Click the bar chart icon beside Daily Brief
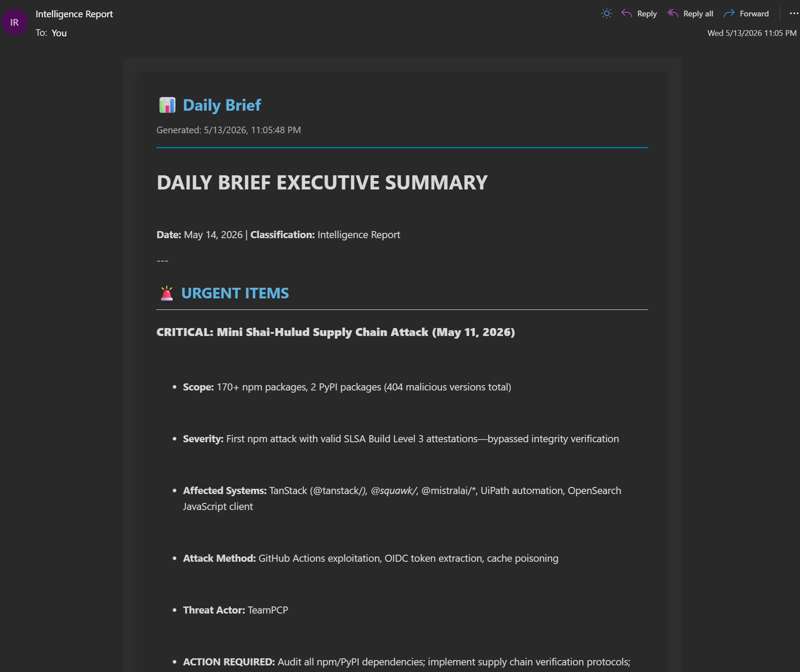The image size is (800, 672). (x=167, y=105)
